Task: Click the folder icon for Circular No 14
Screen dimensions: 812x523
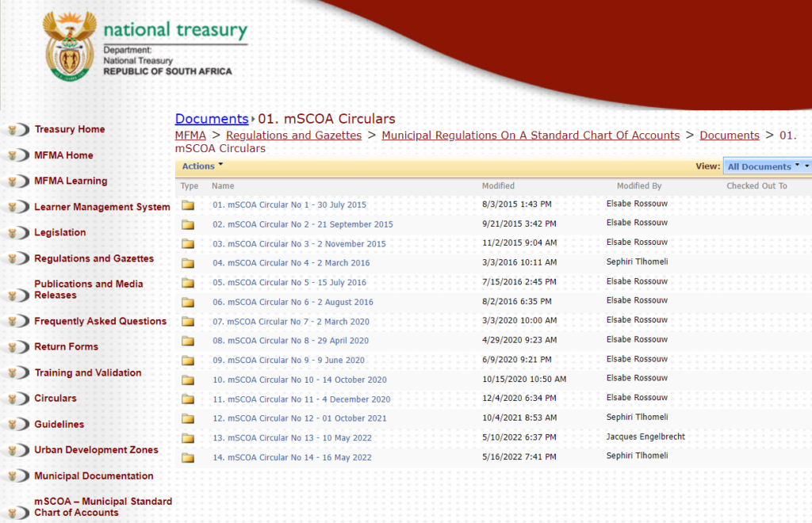Action: point(188,458)
